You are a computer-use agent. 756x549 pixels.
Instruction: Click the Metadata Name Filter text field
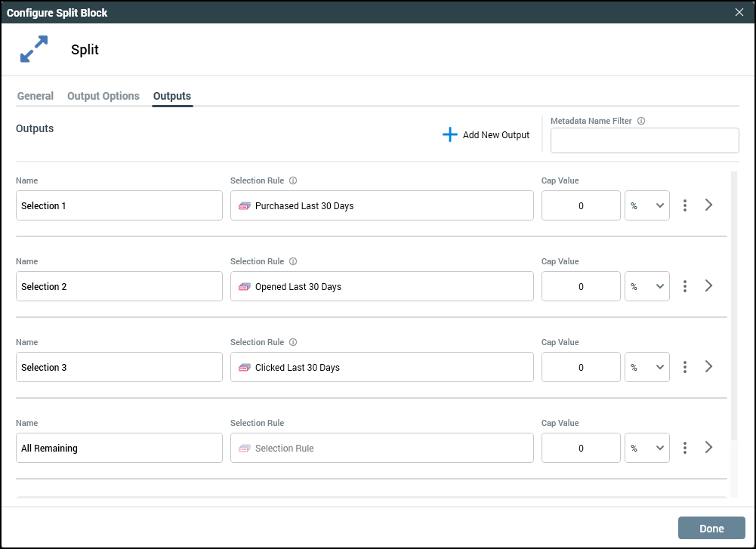pos(644,140)
